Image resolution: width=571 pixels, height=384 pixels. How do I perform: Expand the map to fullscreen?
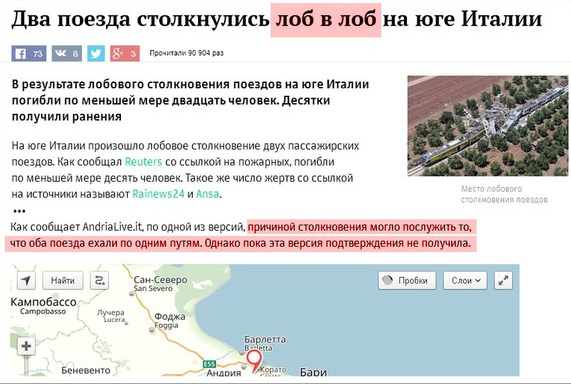[503, 281]
